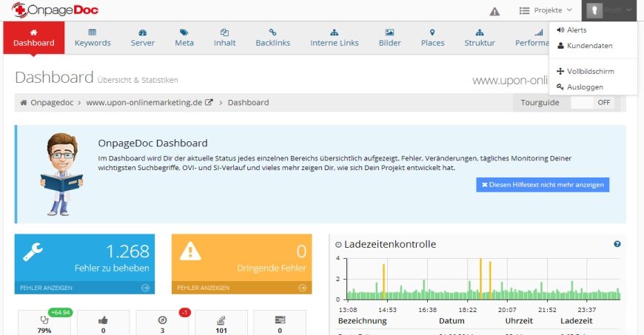
Task: Click the compass stat tile showing 3
Action: pyautogui.click(x=162, y=322)
